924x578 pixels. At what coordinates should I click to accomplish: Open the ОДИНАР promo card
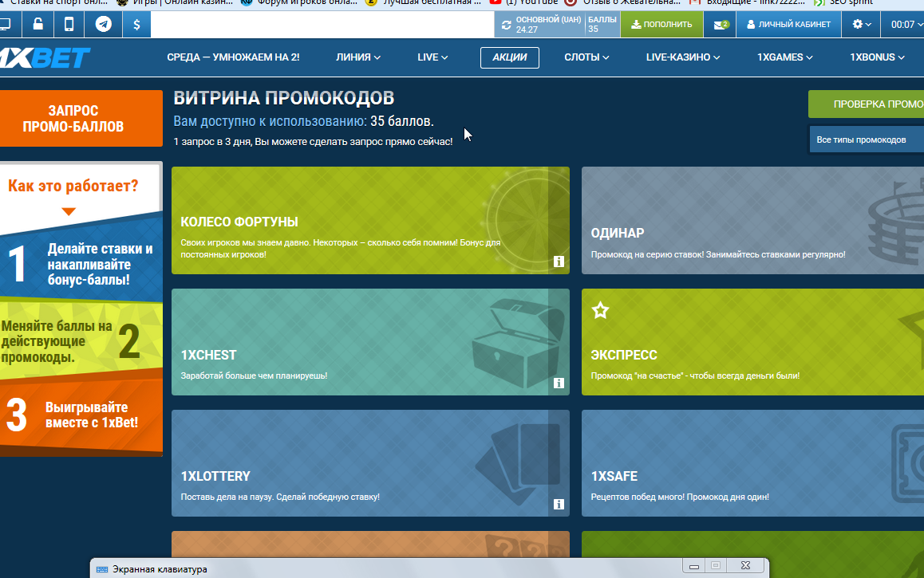pyautogui.click(x=752, y=220)
